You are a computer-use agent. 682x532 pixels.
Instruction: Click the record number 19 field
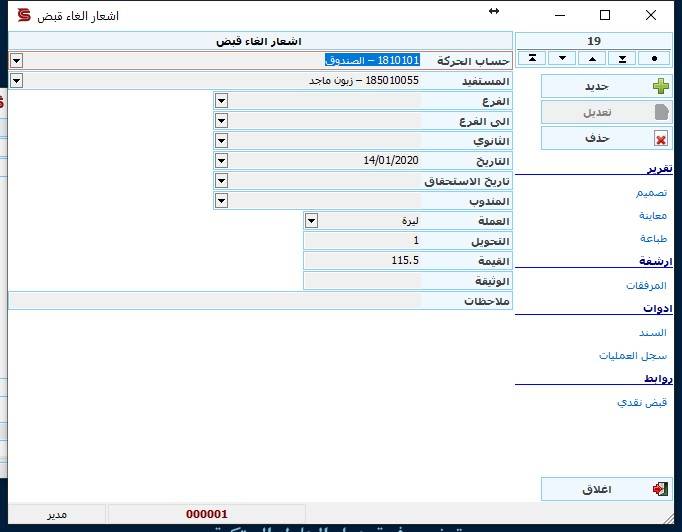[594, 41]
